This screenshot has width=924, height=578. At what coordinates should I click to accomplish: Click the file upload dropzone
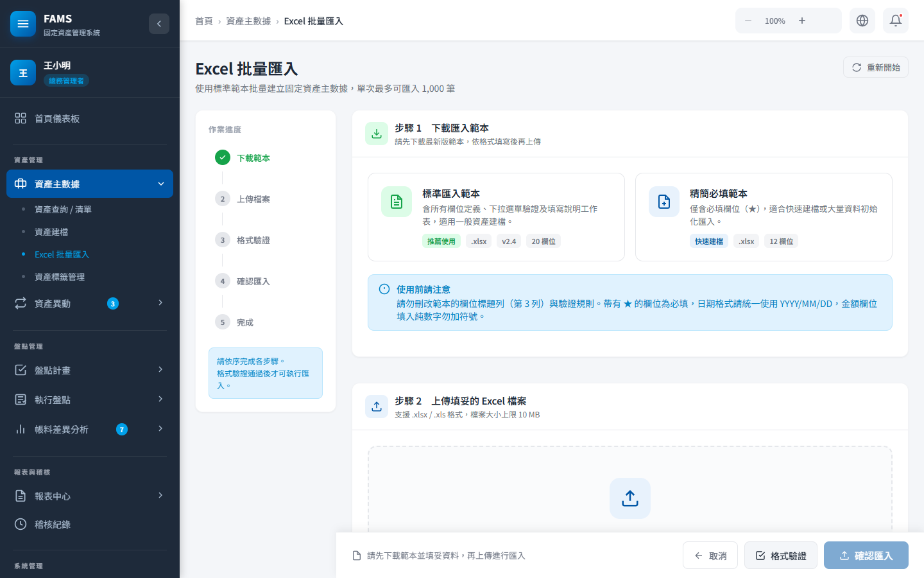click(629, 498)
